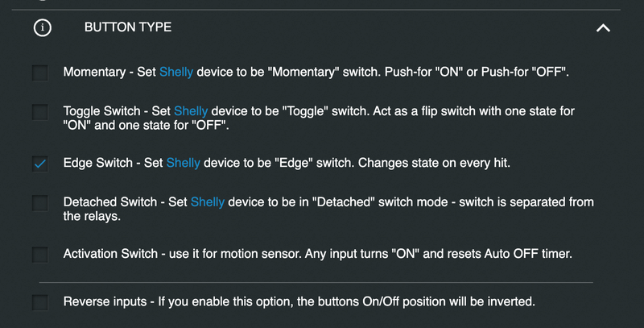The image size is (644, 328).
Task: Check the Toggle Switch option box
Action: 40,112
